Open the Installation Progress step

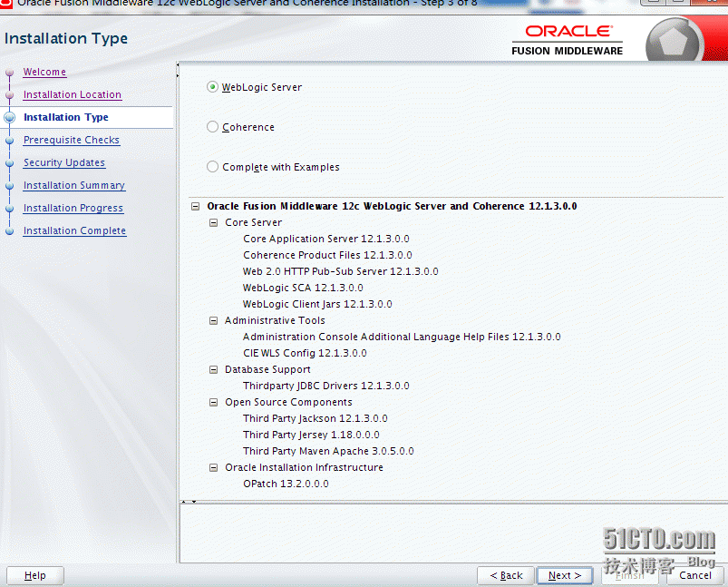coord(73,208)
